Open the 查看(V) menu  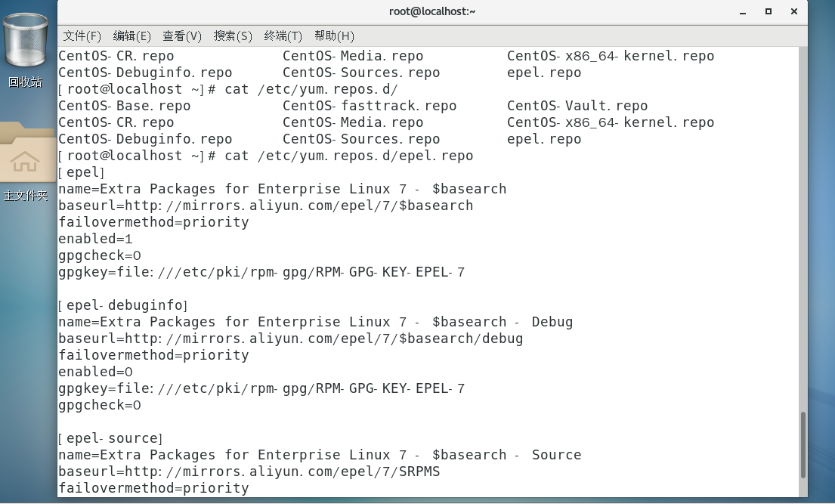coord(182,36)
